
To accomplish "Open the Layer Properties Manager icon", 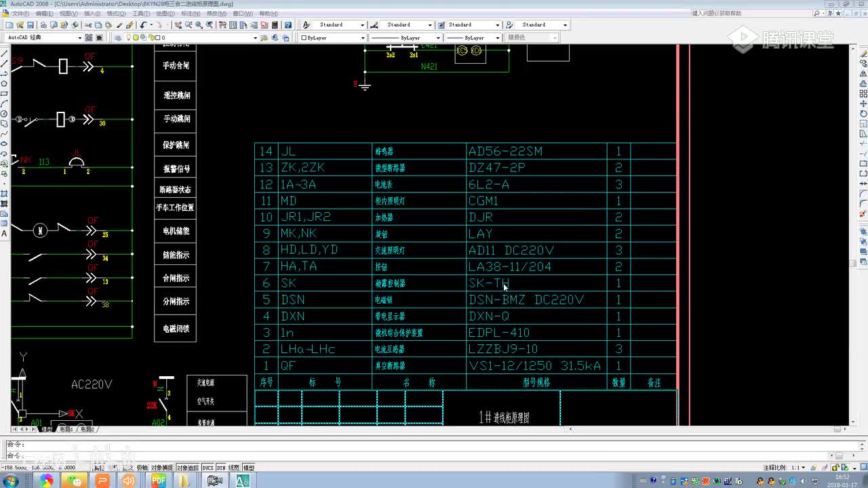I will 118,38.
